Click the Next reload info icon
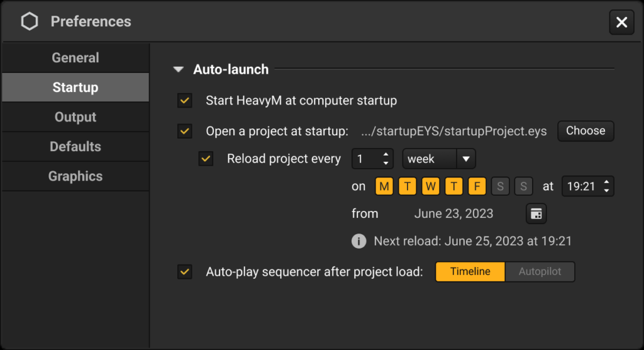The height and width of the screenshot is (350, 644). pos(358,241)
